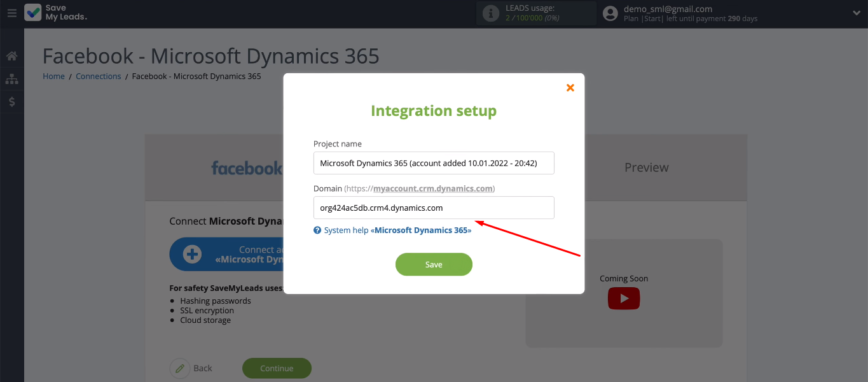
Task: Open the LEADS usage info icon
Action: tap(491, 13)
